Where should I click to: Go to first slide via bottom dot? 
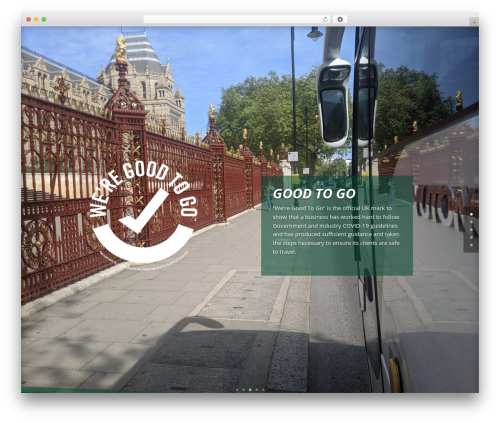[x=237, y=390]
